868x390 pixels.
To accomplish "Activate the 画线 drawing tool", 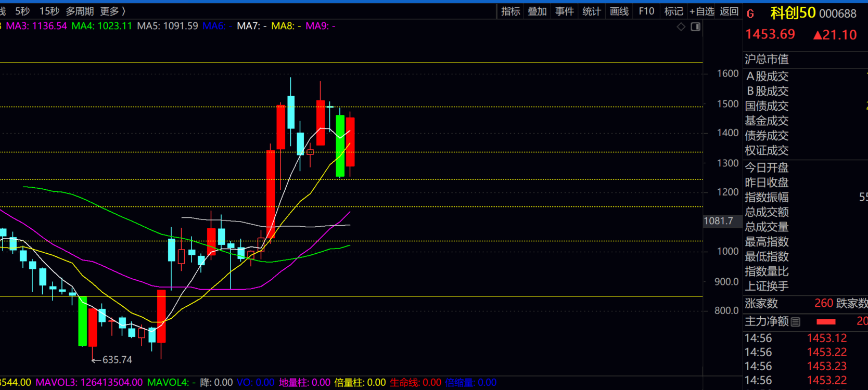I will [619, 11].
